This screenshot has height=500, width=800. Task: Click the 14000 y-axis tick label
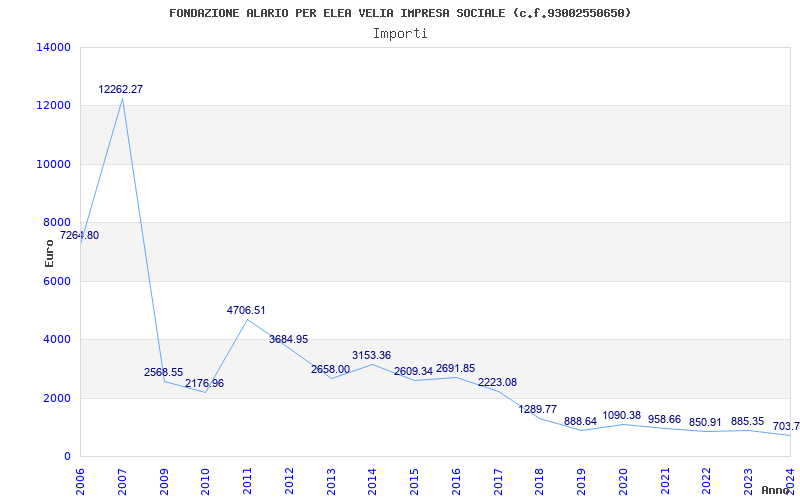click(53, 47)
